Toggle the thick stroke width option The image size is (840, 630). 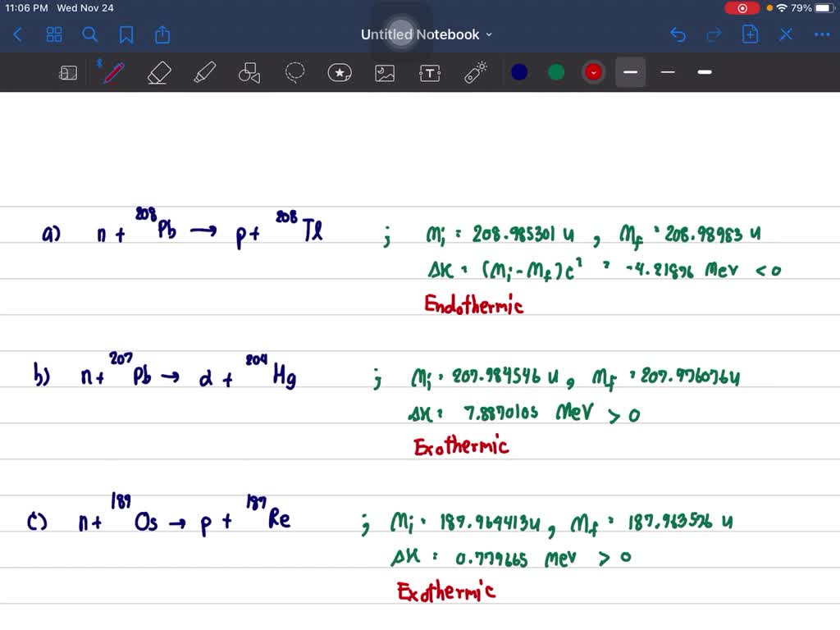[630, 72]
